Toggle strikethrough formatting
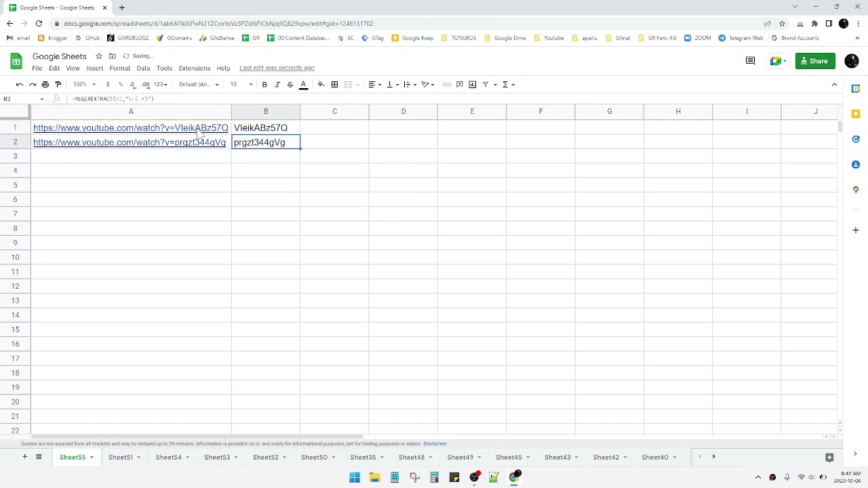 click(x=290, y=85)
